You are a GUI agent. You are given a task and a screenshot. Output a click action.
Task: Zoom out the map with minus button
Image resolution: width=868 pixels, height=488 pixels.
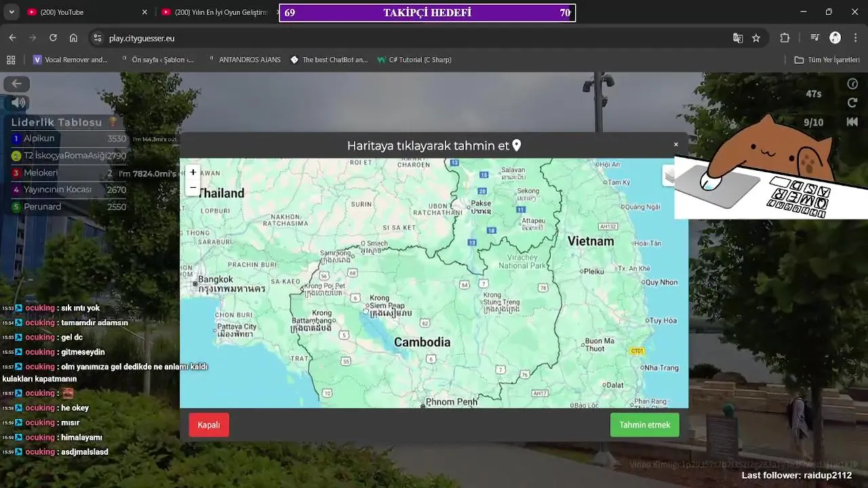193,188
